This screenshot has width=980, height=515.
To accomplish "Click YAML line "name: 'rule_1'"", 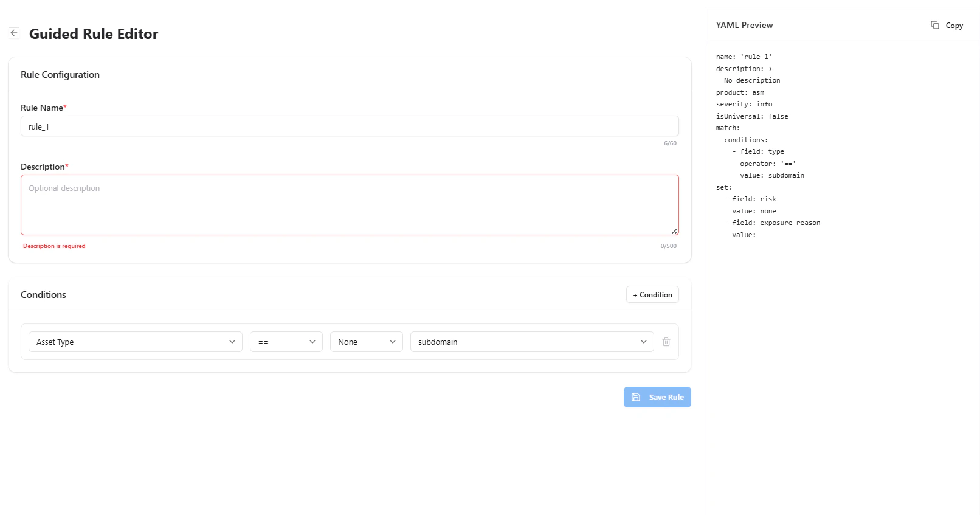I will pos(744,57).
